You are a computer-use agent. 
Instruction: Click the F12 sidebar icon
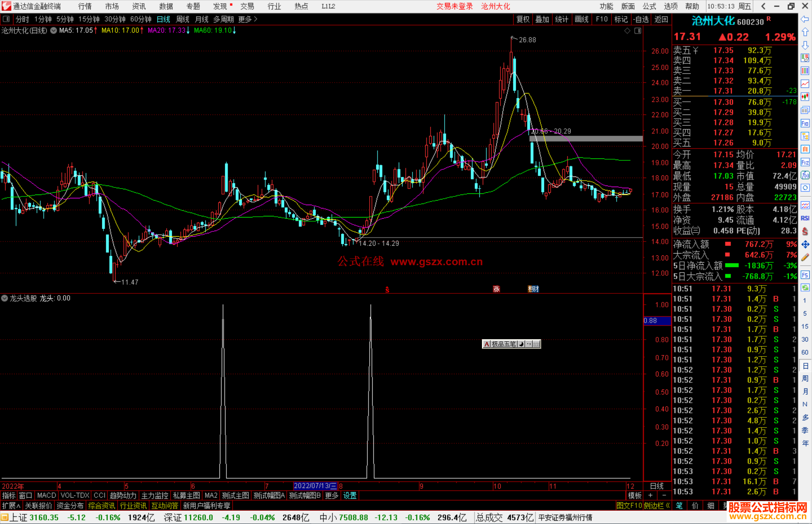(805, 162)
